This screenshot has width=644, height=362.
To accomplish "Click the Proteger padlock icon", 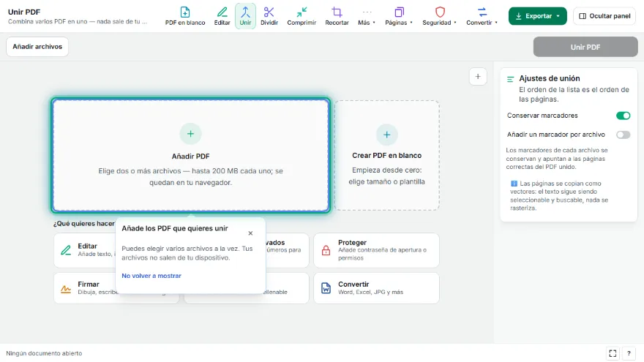I will 326,250.
